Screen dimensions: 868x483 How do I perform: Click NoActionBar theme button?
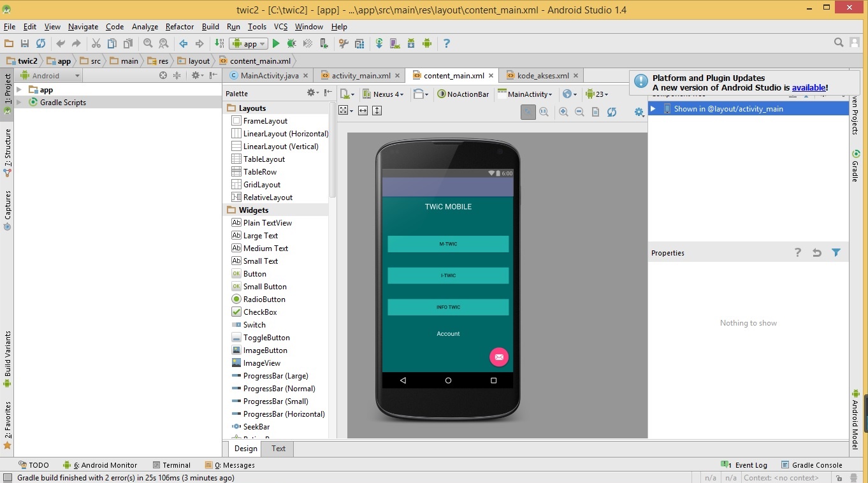click(x=463, y=94)
